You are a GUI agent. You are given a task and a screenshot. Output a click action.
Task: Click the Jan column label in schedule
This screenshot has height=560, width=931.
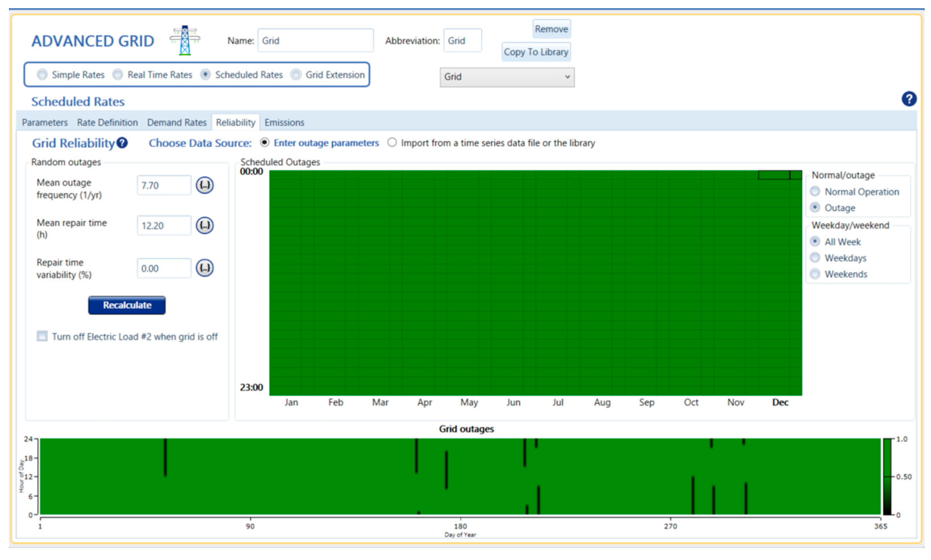291,403
